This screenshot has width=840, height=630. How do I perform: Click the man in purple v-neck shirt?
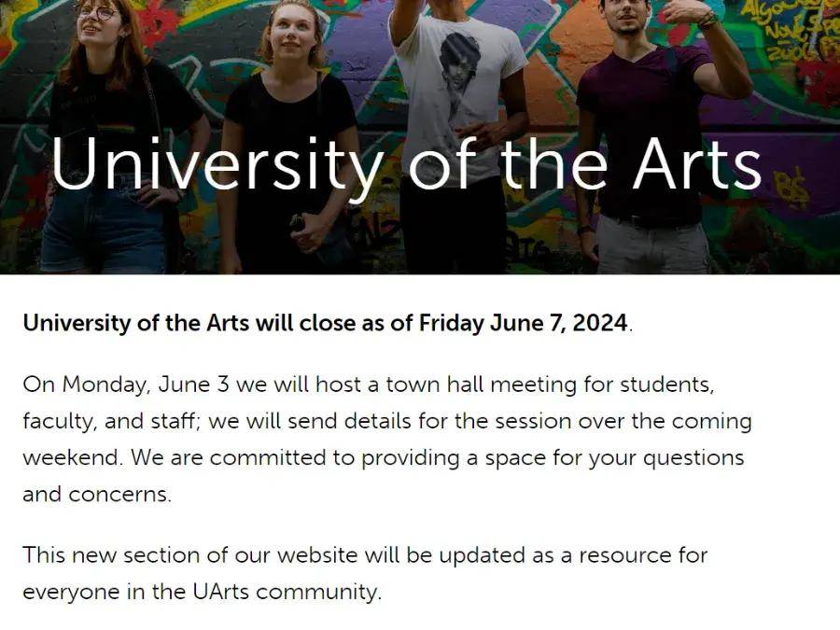653,133
